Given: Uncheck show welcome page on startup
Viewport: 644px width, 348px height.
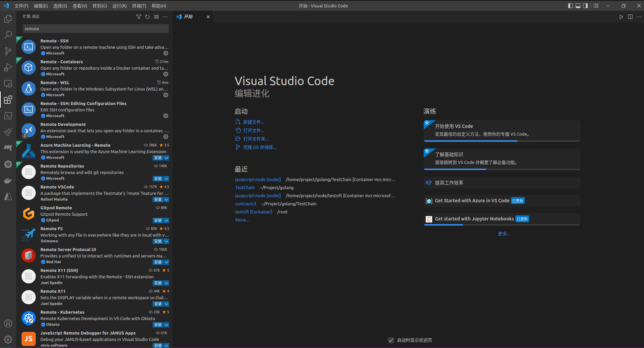Looking at the screenshot, I should tap(391, 340).
